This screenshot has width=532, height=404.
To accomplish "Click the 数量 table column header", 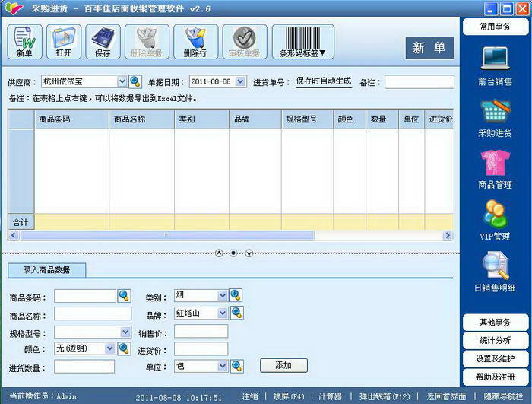I will (x=382, y=119).
